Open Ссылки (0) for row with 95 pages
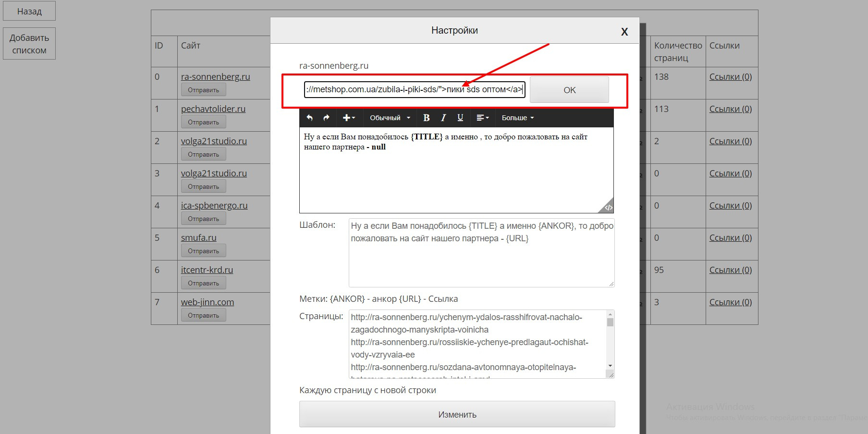The image size is (868, 434). pos(731,270)
